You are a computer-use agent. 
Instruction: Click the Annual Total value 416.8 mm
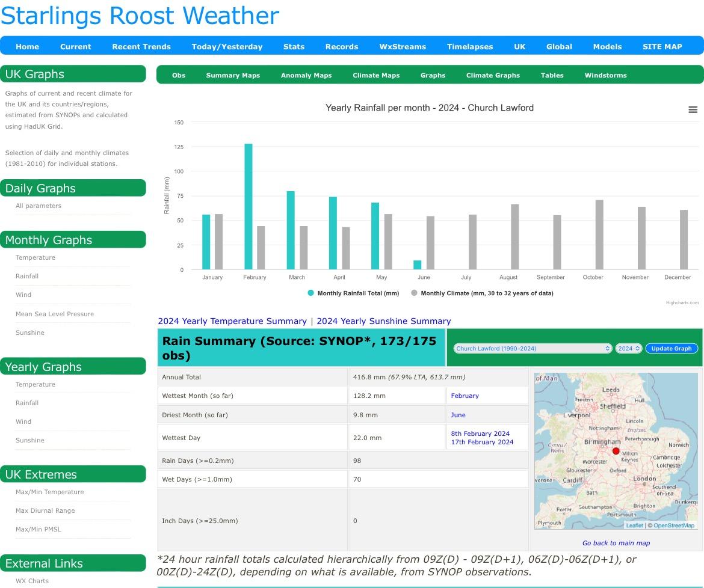(369, 377)
